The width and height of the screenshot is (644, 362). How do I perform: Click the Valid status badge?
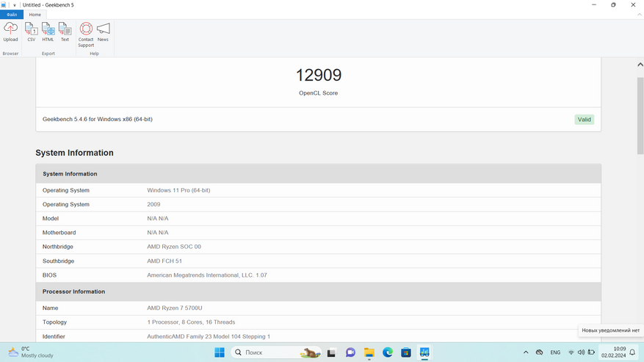[584, 120]
